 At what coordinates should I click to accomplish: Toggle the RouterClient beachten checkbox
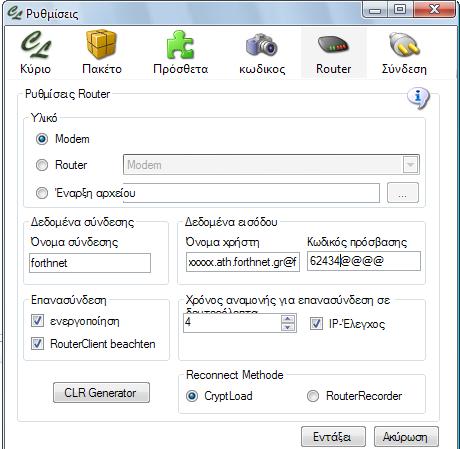37,343
